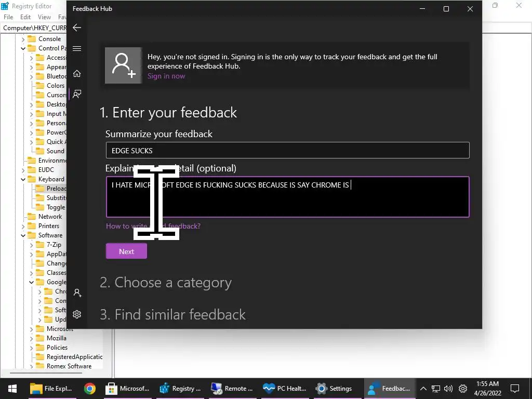Screen dimensions: 532x399
Task: Click the purple Next button
Action: (x=127, y=251)
